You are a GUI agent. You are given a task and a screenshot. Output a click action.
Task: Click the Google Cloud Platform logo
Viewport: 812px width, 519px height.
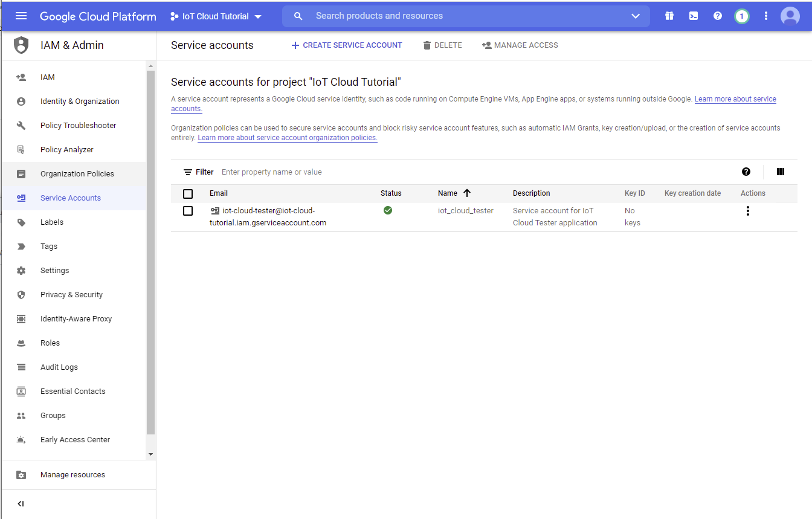coord(98,16)
